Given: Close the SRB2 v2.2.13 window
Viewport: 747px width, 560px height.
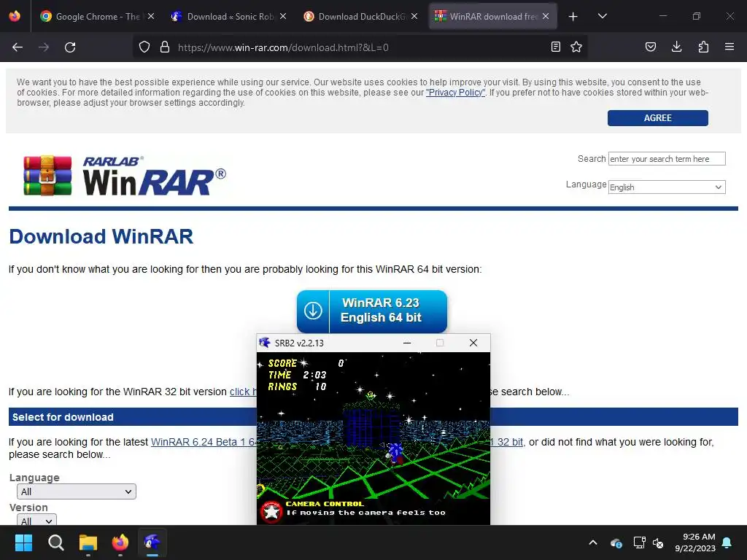Looking at the screenshot, I should click(473, 343).
